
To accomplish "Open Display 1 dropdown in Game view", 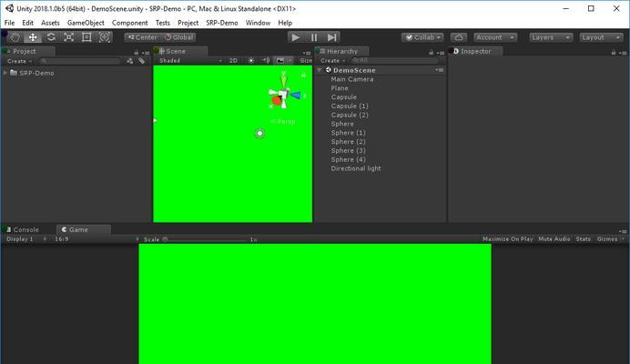I will pos(26,239).
